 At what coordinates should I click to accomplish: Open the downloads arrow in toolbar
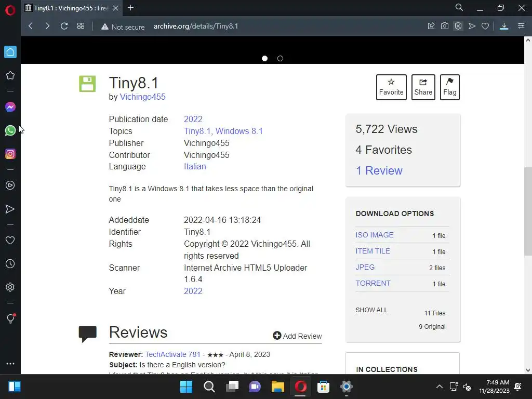(x=504, y=26)
